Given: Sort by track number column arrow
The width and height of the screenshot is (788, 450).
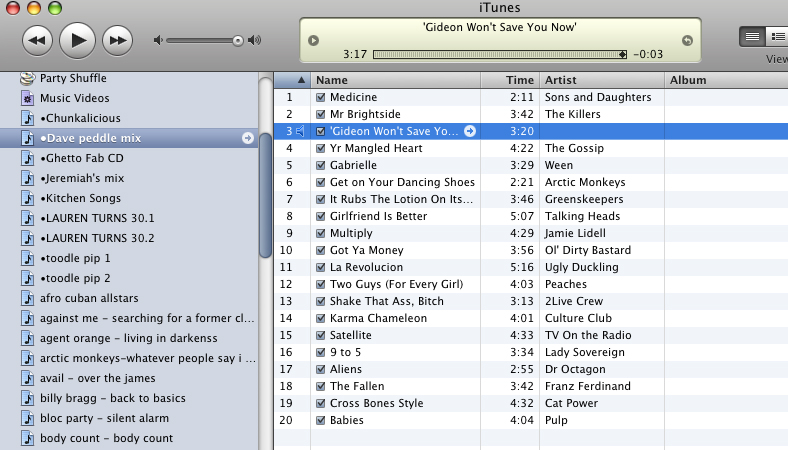Looking at the screenshot, I should 301,80.
